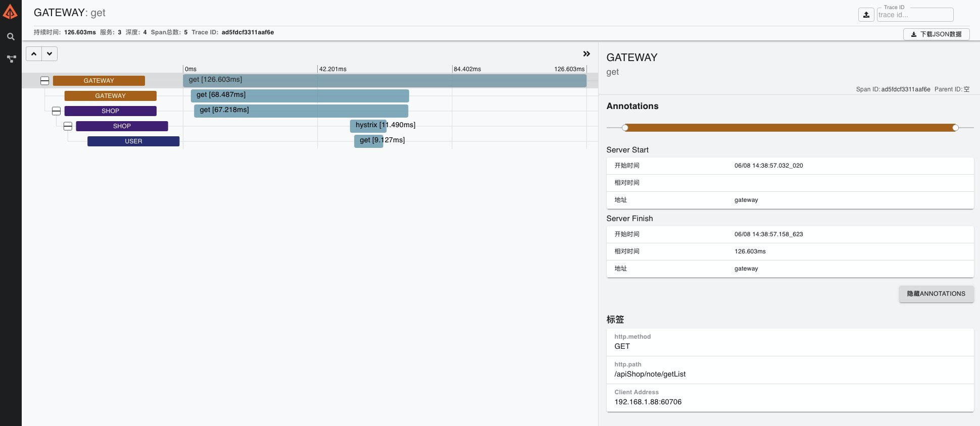This screenshot has height=426, width=980.
Task: Click the /apiShop/note/getList path value
Action: (x=650, y=374)
